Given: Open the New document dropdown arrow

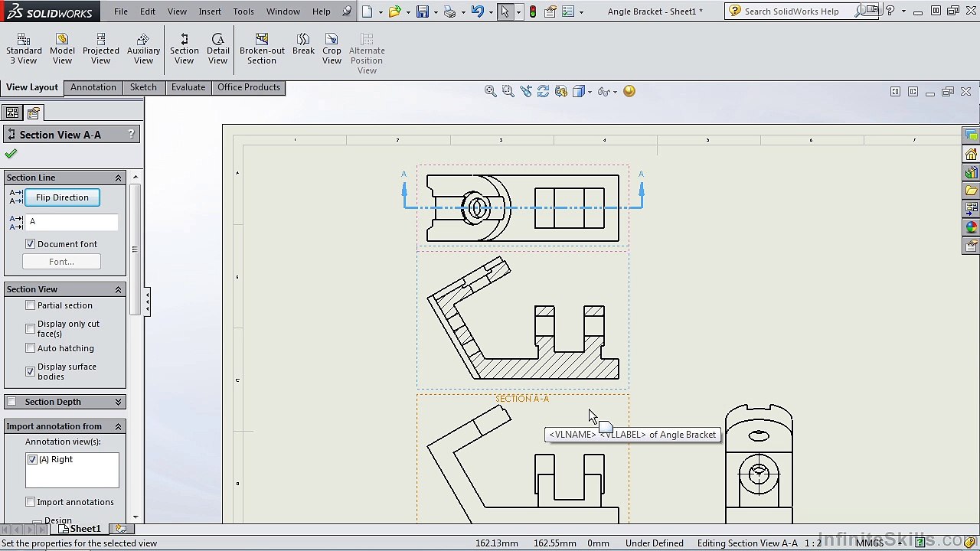Looking at the screenshot, I should (381, 12).
